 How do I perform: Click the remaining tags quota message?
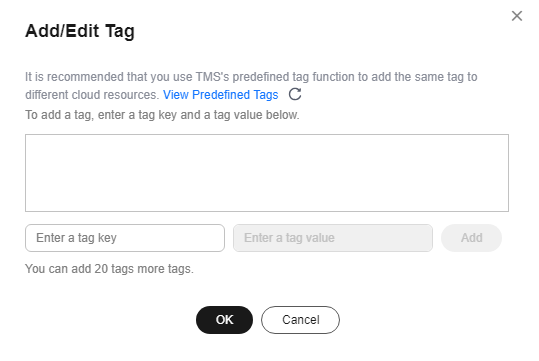point(109,269)
